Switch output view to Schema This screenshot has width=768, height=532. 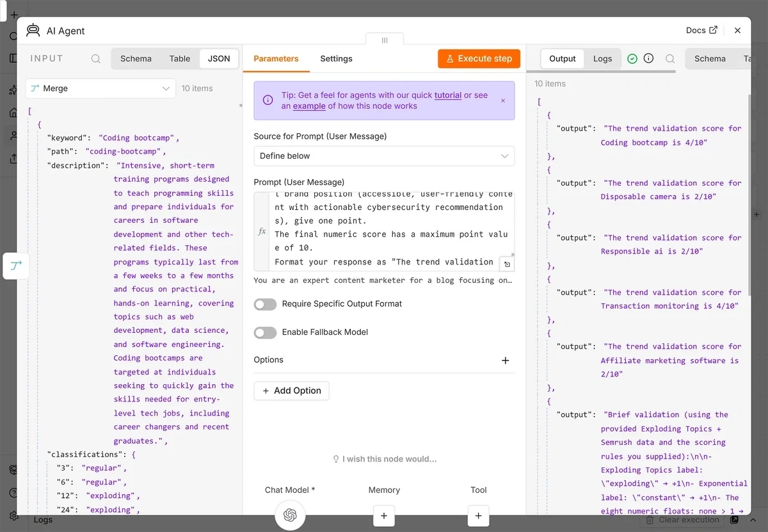[710, 59]
